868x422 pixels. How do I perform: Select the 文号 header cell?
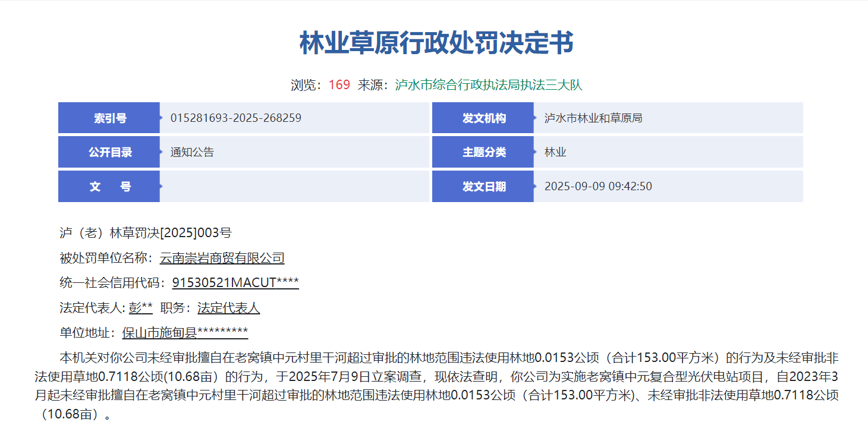pos(109,187)
